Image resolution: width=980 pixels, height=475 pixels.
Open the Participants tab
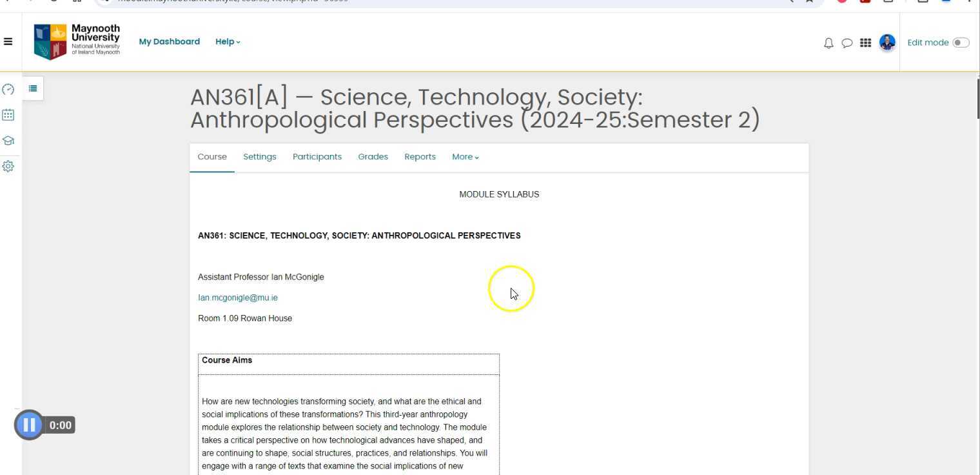click(317, 157)
